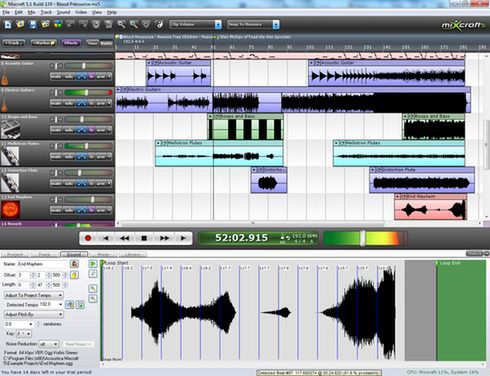Screen dimensions: 490x376
Task: Click the green zoom in magnifier icon
Action: click(134, 24)
